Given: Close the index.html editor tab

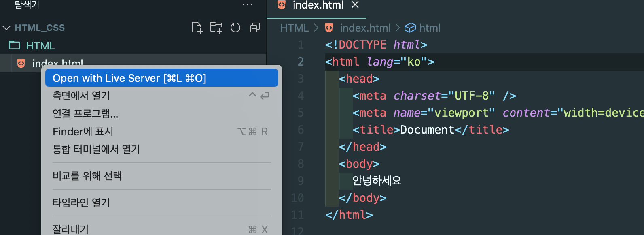Looking at the screenshot, I should coord(355,4).
